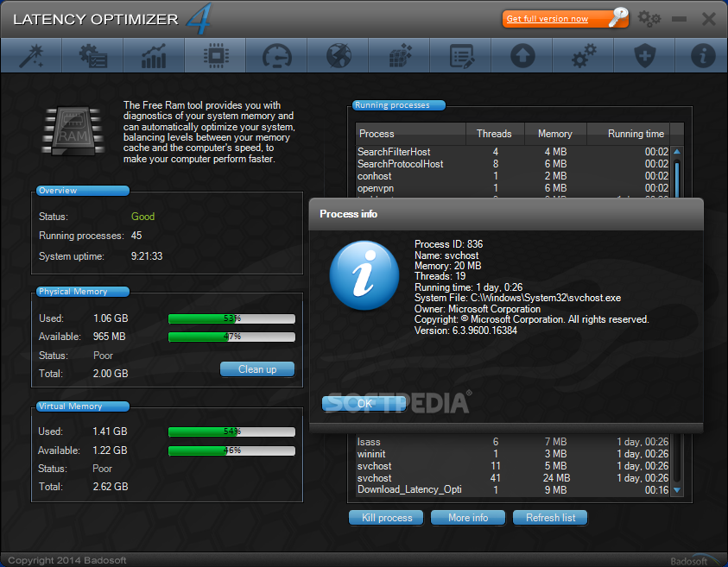
Task: Sort by the Process column header
Action: [410, 134]
